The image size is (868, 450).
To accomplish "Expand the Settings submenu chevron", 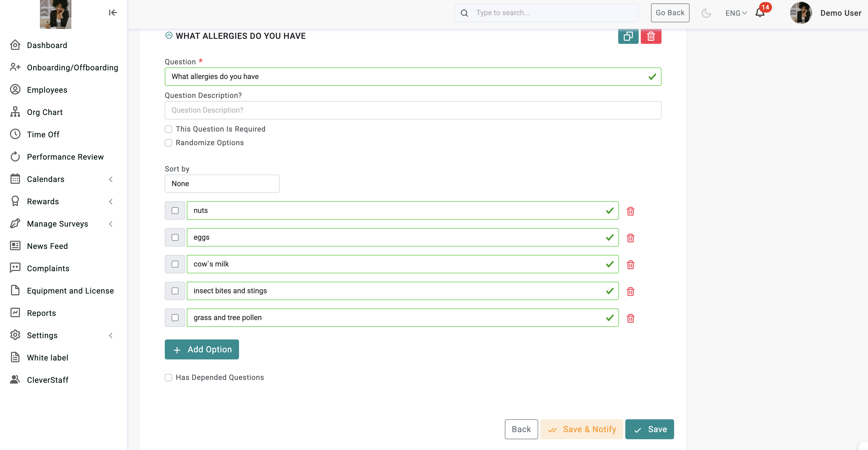I will click(x=111, y=335).
